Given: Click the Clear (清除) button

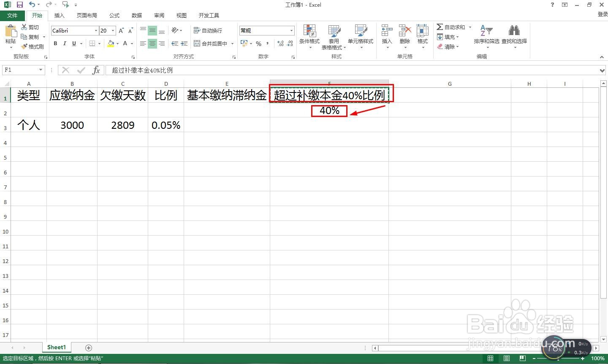Looking at the screenshot, I should [x=448, y=46].
